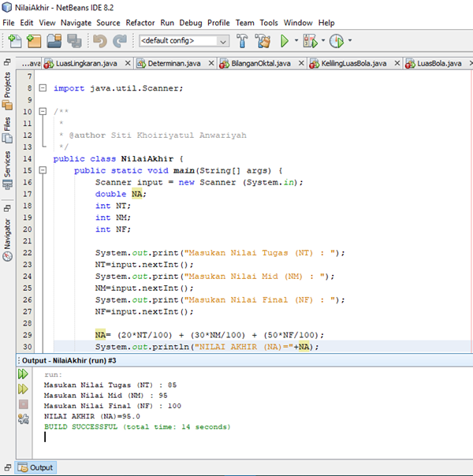Restore the Navigator sidebar group
Viewport: 473px width, 476px height.
7,208
